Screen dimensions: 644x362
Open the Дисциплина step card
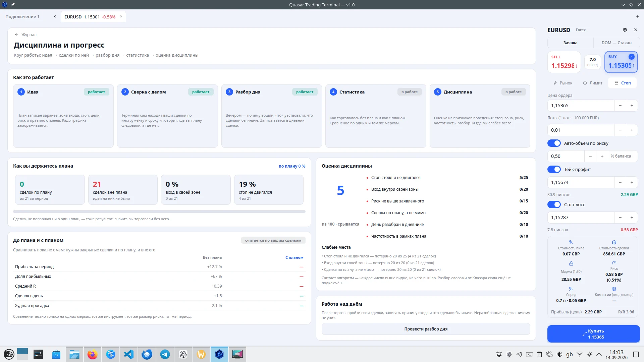coord(480,116)
